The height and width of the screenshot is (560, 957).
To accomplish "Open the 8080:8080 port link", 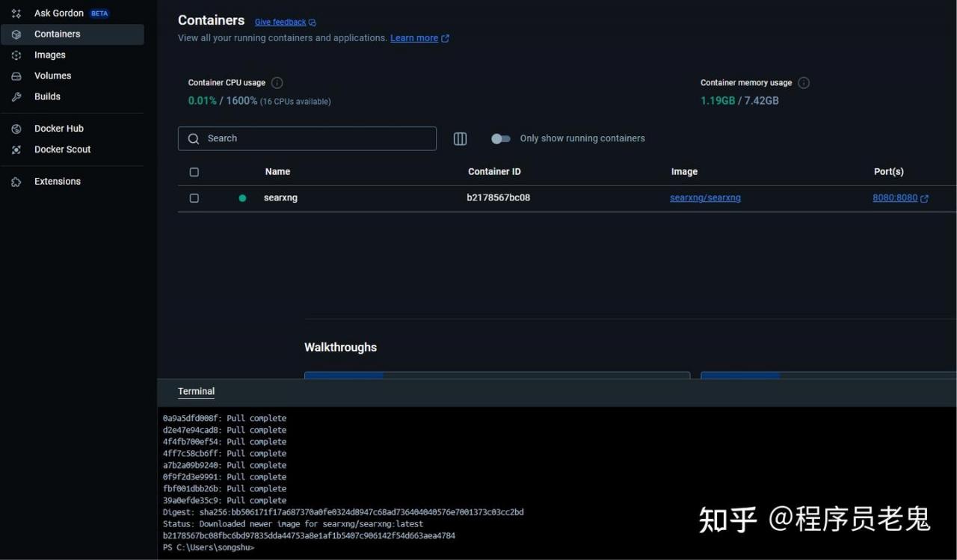I will [895, 198].
